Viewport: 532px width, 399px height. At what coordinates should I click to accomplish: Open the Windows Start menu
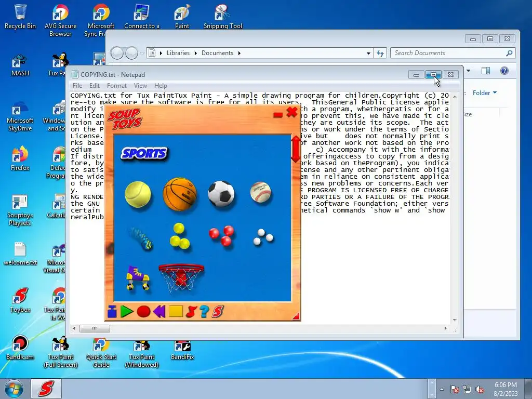[x=14, y=389]
